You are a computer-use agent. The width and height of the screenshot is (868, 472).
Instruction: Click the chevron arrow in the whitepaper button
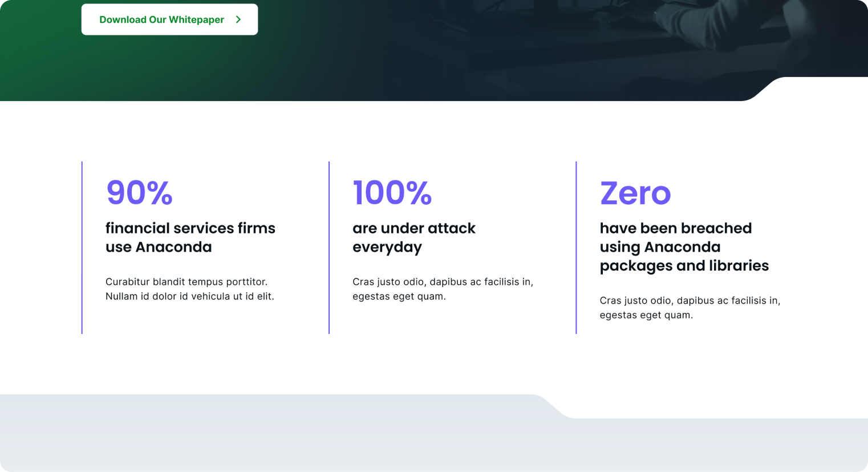tap(238, 19)
